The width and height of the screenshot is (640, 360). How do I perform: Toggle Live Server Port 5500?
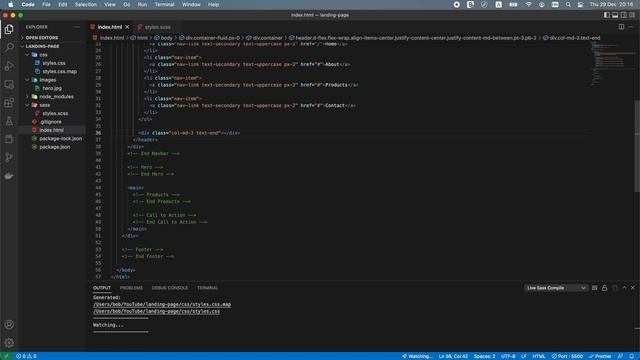567,356
